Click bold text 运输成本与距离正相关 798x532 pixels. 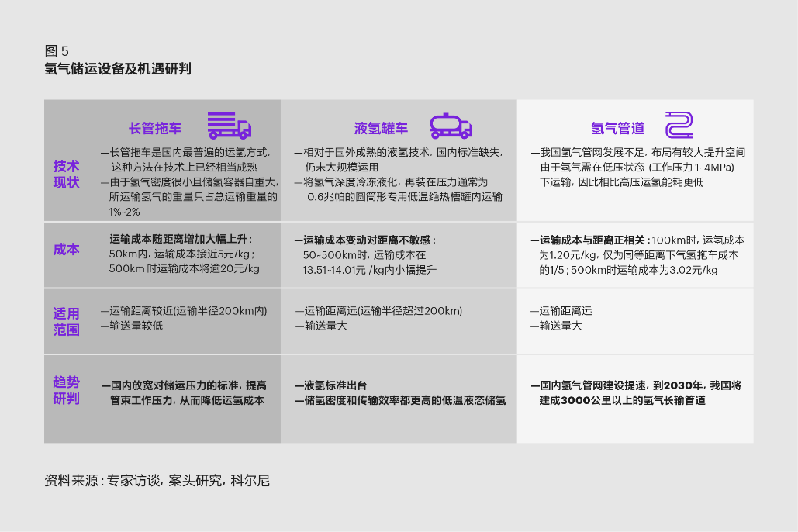coord(591,240)
